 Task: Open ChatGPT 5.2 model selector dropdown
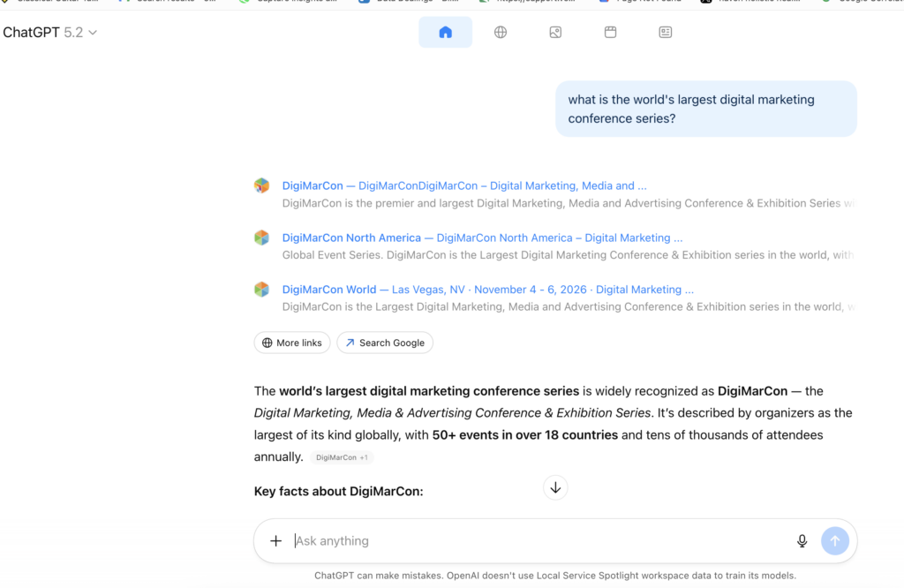(x=49, y=33)
